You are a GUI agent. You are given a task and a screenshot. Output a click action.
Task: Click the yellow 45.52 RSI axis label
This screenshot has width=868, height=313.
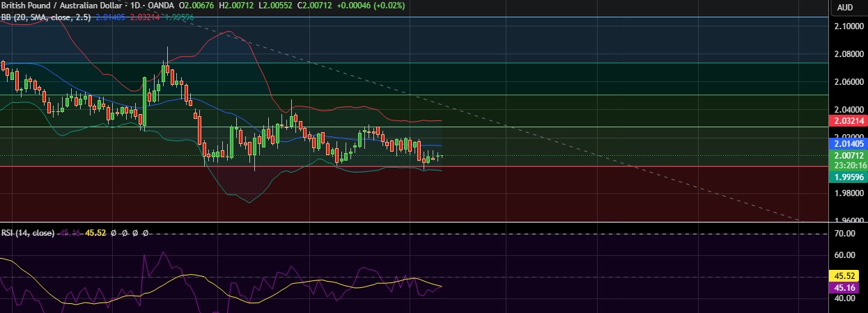pos(845,276)
